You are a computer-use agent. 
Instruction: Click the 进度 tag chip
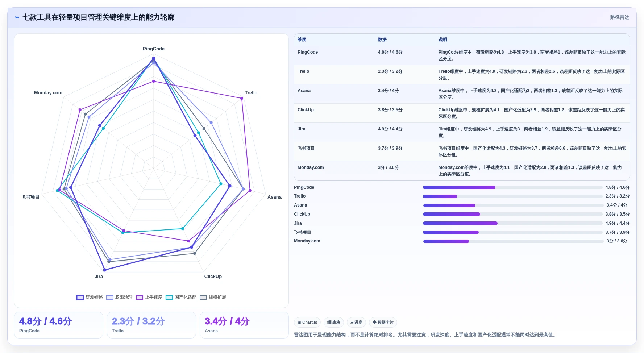pos(356,323)
